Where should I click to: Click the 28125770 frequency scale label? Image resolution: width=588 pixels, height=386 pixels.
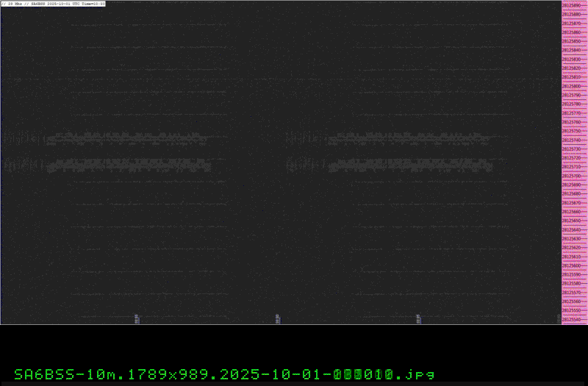(570, 113)
